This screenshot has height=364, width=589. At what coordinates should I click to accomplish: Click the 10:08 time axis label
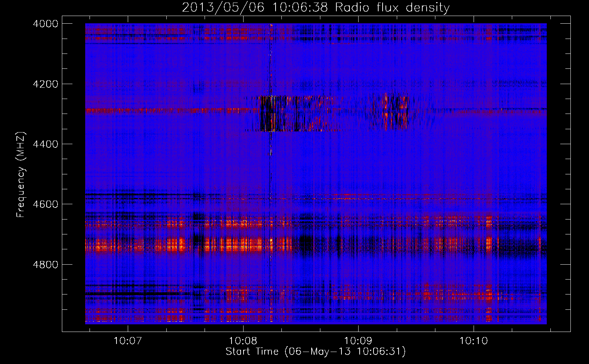click(x=243, y=341)
